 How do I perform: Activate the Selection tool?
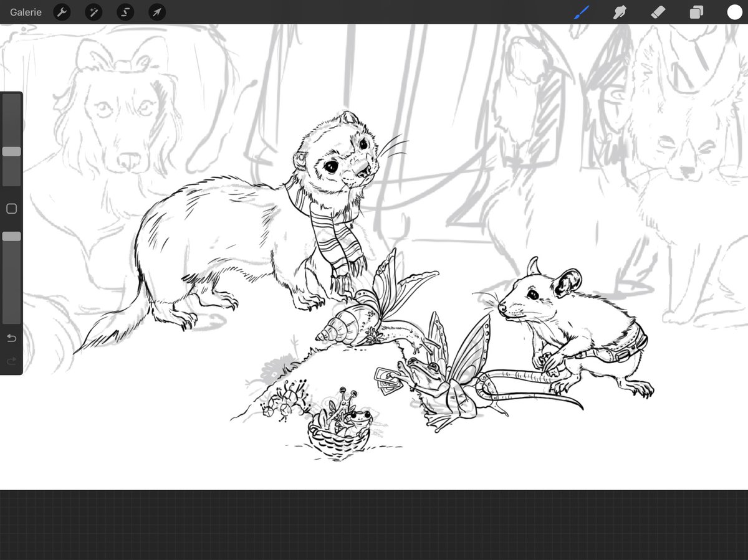click(x=125, y=12)
